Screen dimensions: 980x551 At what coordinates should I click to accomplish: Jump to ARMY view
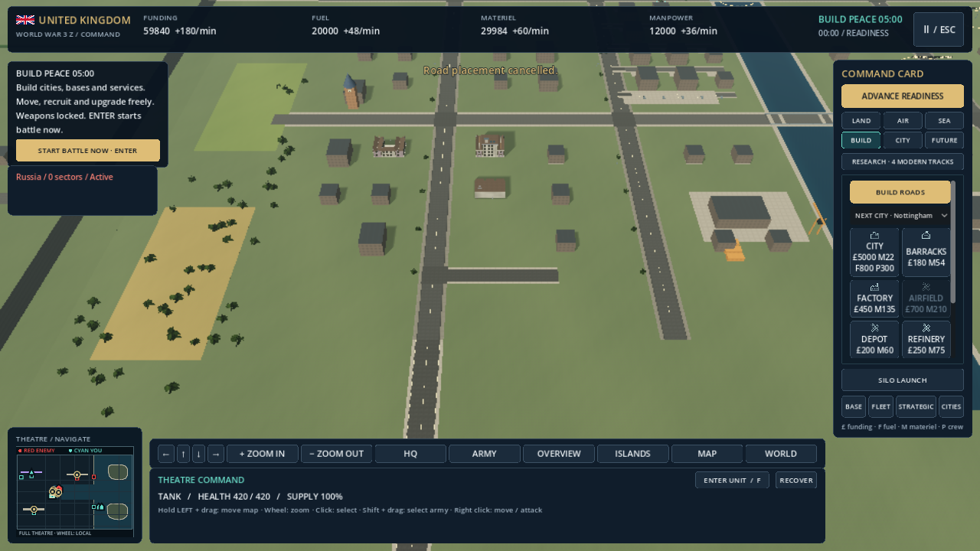485,454
